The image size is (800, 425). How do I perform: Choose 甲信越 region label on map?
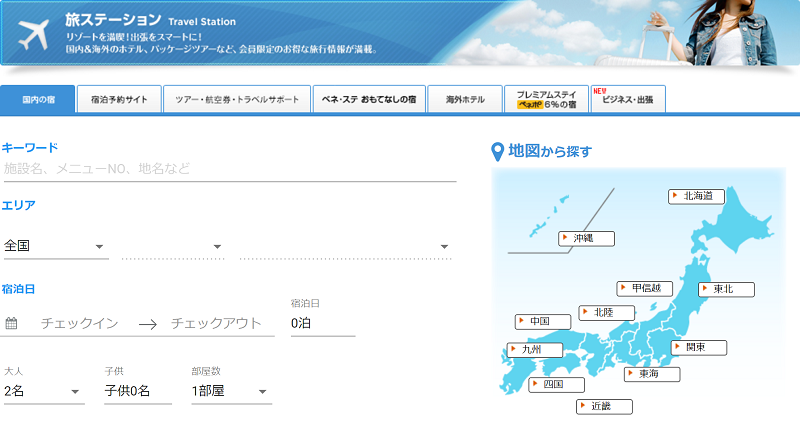pyautogui.click(x=645, y=288)
